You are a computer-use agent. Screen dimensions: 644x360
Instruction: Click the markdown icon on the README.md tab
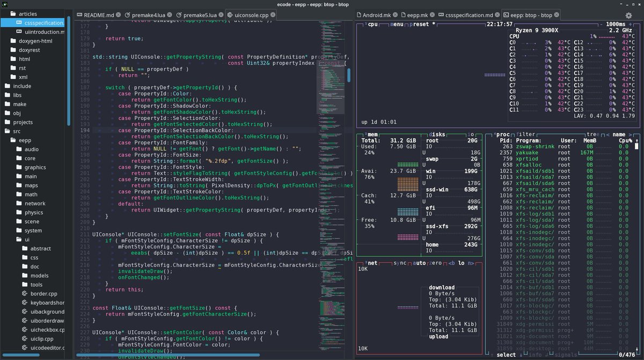[x=79, y=15]
